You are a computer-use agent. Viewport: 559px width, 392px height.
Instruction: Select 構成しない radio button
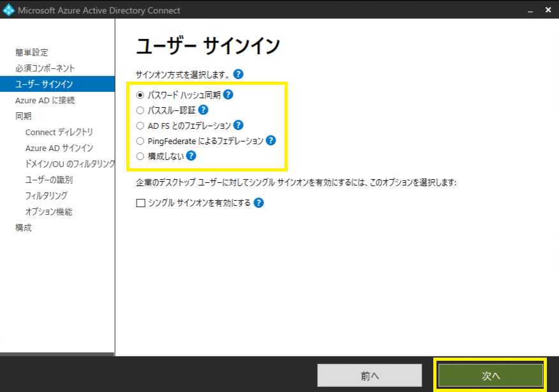pyautogui.click(x=140, y=156)
